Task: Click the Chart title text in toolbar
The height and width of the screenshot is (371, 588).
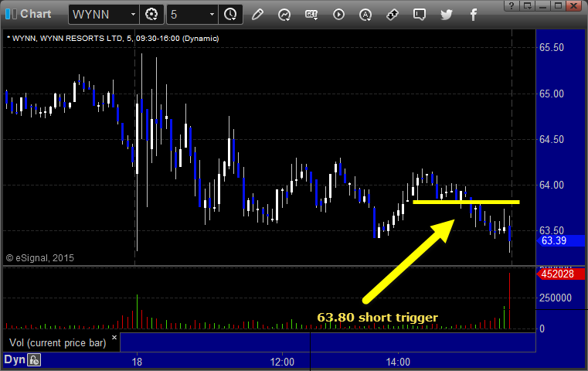Action: 36,14
